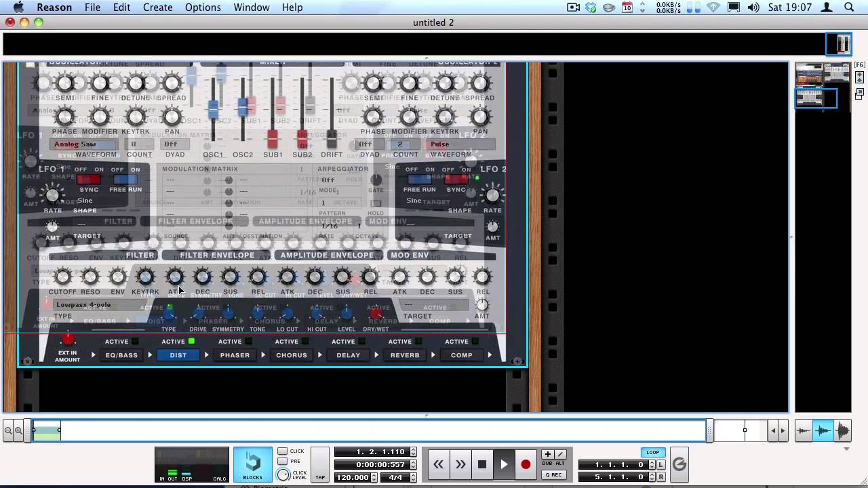Click the rewind transport button
This screenshot has width=868, height=488.
pos(439,464)
